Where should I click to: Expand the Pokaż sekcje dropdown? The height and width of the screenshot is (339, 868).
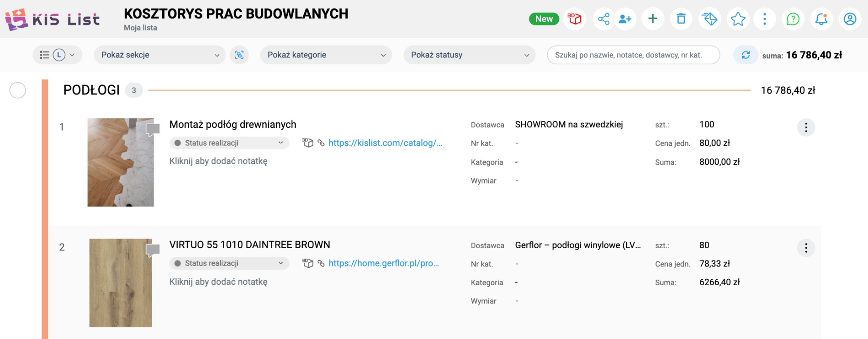pos(160,55)
